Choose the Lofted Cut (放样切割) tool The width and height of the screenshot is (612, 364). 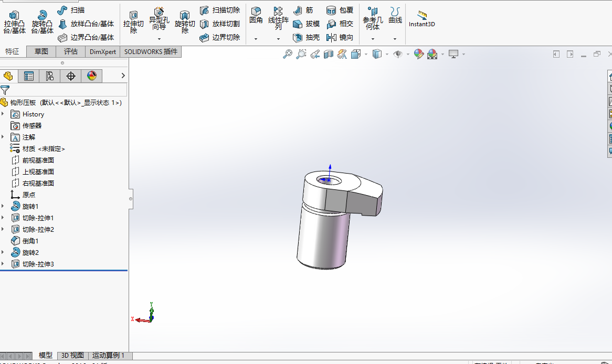[x=220, y=24]
